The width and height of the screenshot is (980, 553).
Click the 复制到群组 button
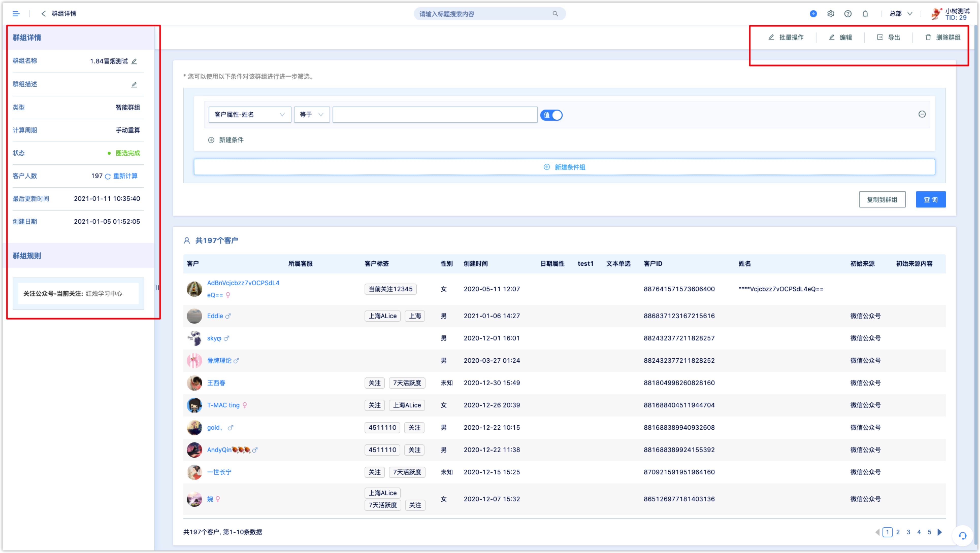882,199
